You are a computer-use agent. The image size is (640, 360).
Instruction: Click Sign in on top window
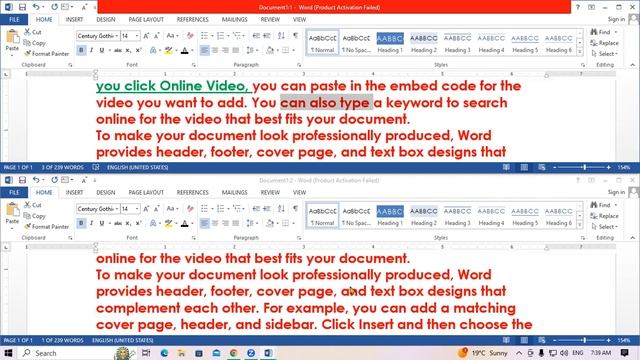pos(616,19)
